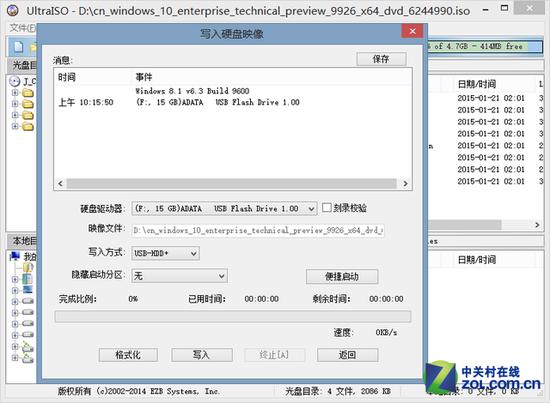Select the '上午 10:15:50' log entry
The image size is (550, 403).
point(86,102)
